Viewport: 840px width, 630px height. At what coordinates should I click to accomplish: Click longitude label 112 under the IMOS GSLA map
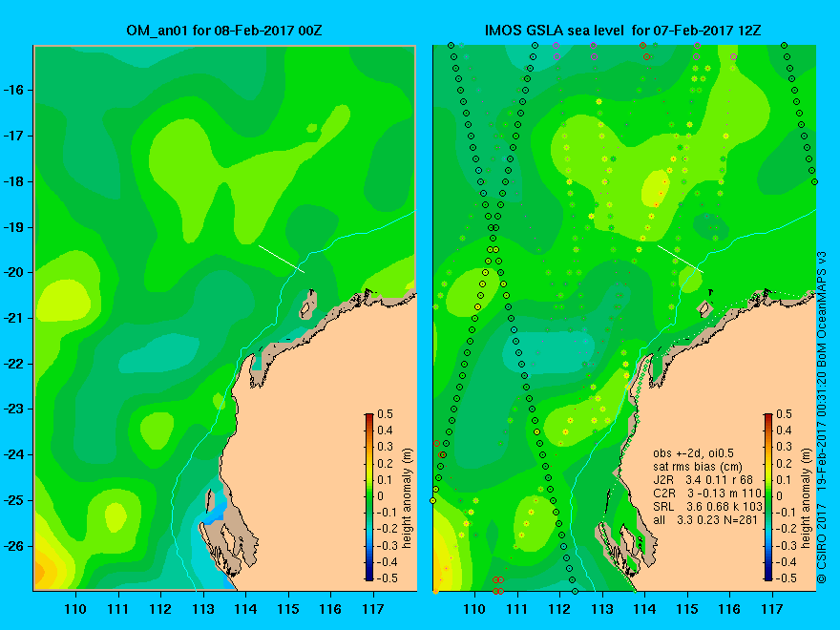point(559,609)
